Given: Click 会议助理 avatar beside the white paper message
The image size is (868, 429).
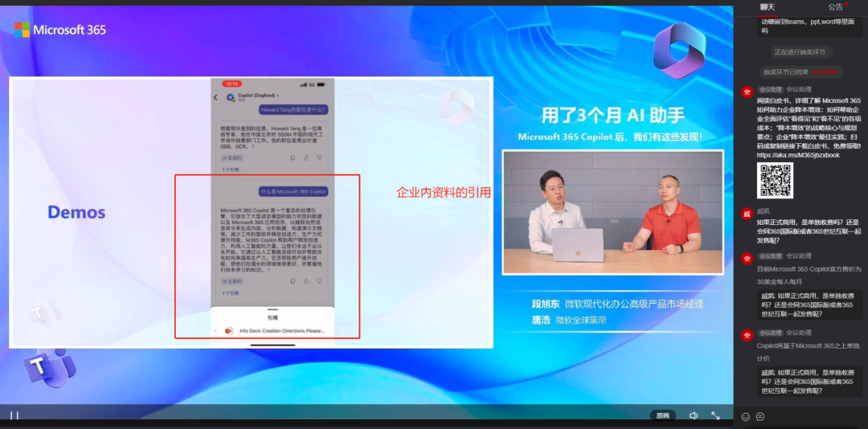Looking at the screenshot, I should tap(747, 92).
